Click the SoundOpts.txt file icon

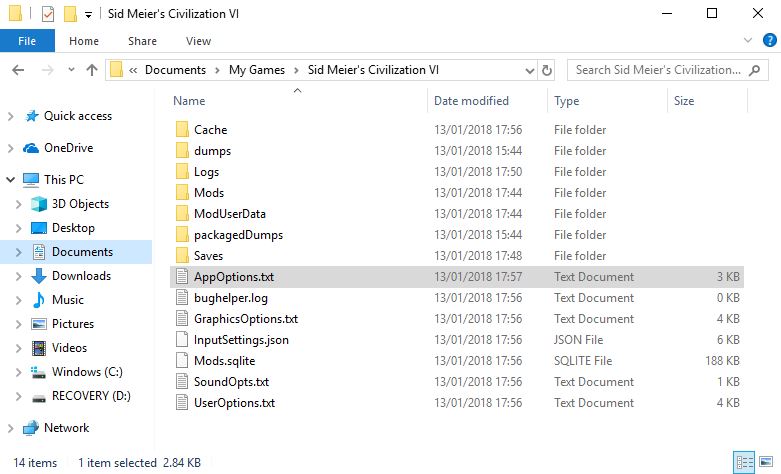click(182, 381)
